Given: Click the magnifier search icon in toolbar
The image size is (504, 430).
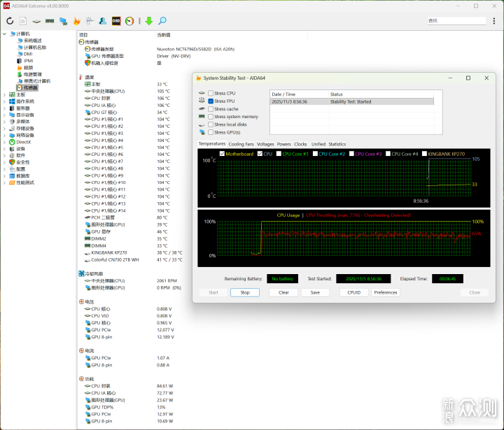Looking at the screenshot, I should (x=162, y=21).
